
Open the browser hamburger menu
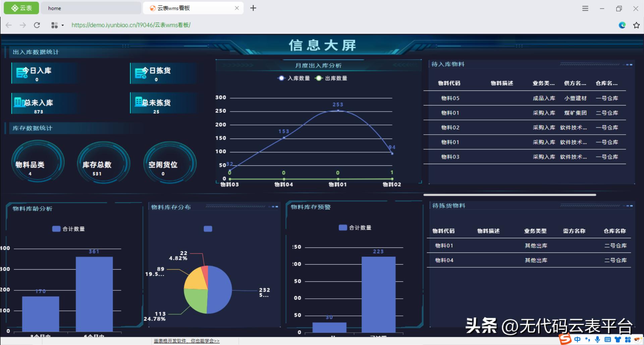pos(585,8)
